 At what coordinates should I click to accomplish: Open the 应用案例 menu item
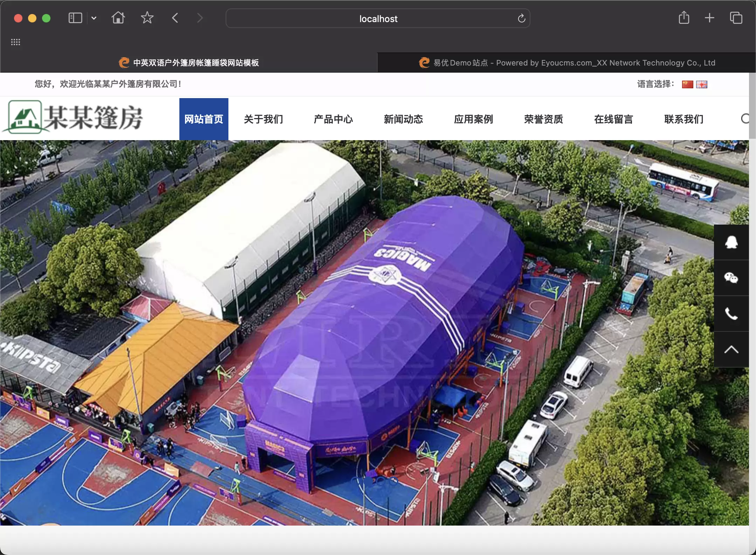point(474,119)
